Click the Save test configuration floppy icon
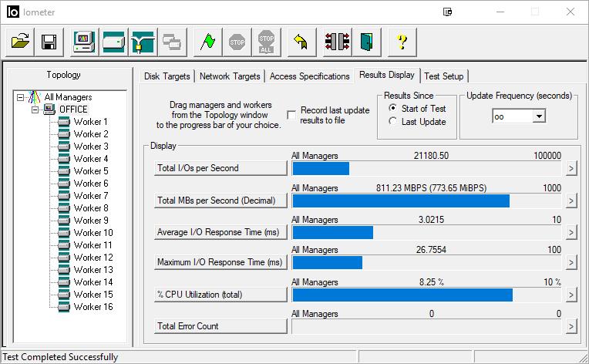Viewport: 589px width, 364px height. (49, 42)
